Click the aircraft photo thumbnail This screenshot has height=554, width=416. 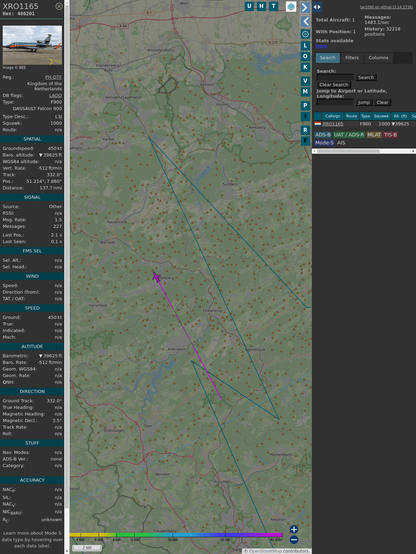pyautogui.click(x=32, y=45)
